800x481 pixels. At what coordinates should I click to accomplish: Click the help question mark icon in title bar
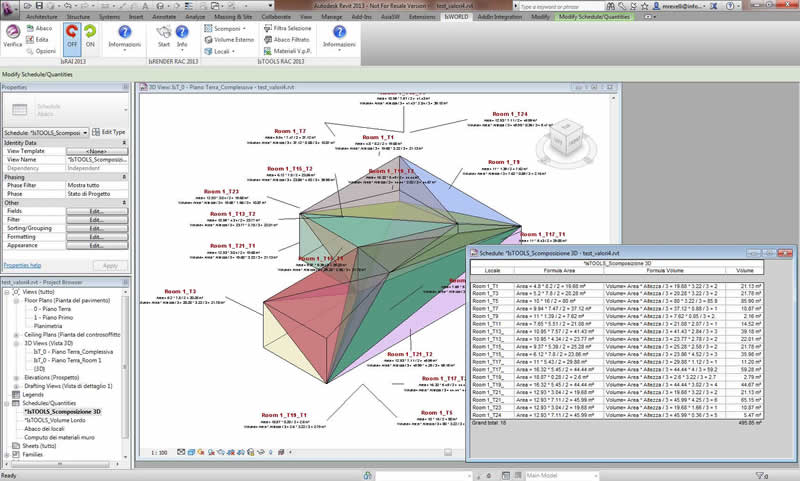pos(730,6)
